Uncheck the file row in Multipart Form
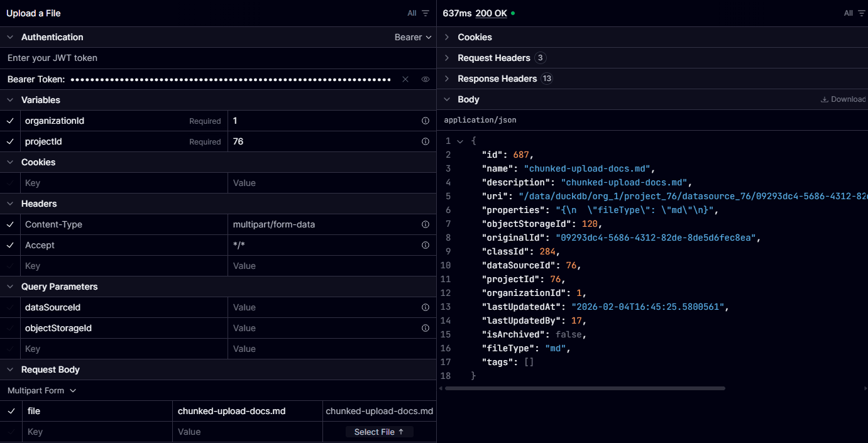 pyautogui.click(x=11, y=411)
